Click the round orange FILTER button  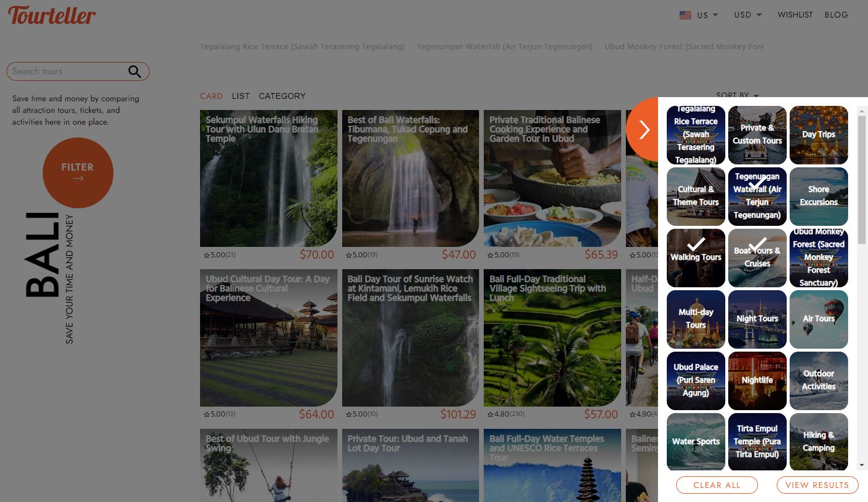click(x=78, y=173)
